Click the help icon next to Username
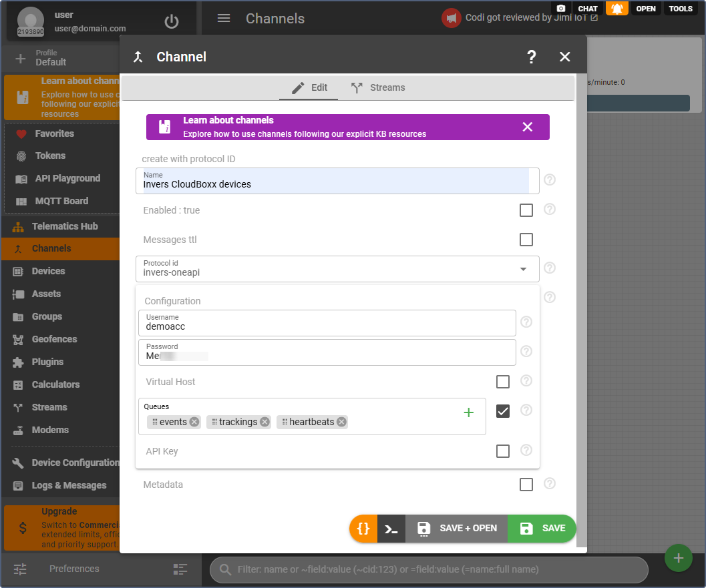706x588 pixels. pos(526,322)
